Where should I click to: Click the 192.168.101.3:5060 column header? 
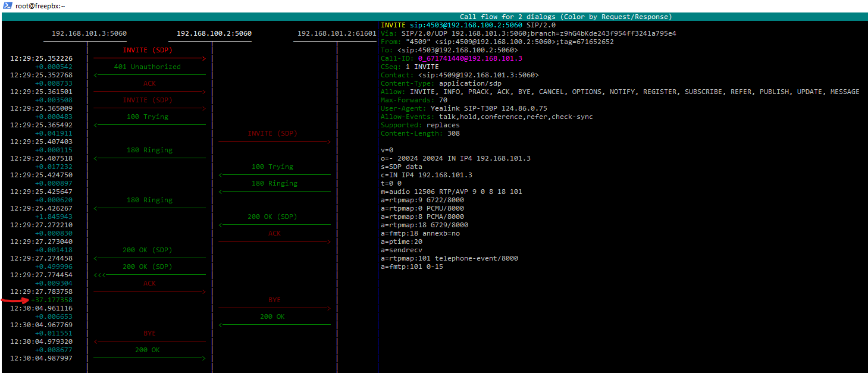89,34
